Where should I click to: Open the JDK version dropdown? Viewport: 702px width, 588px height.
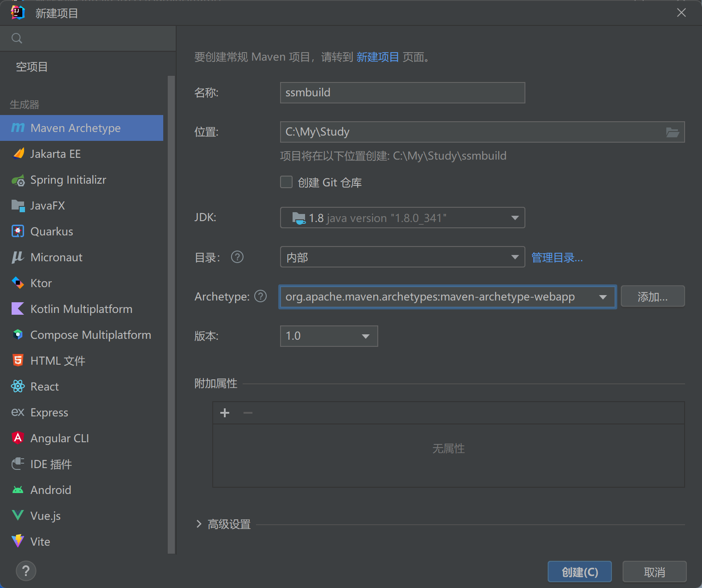pos(402,218)
